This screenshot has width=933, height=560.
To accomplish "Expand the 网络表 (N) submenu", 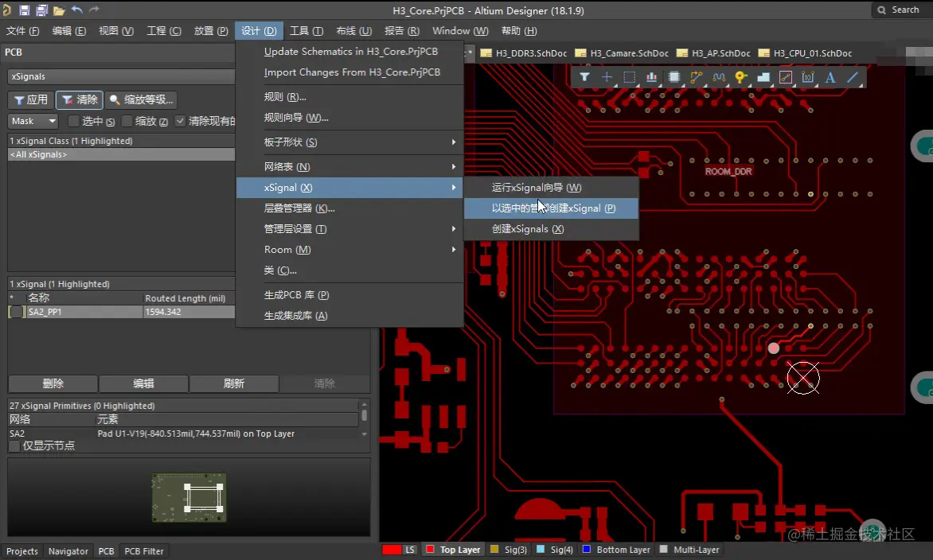I will point(350,166).
